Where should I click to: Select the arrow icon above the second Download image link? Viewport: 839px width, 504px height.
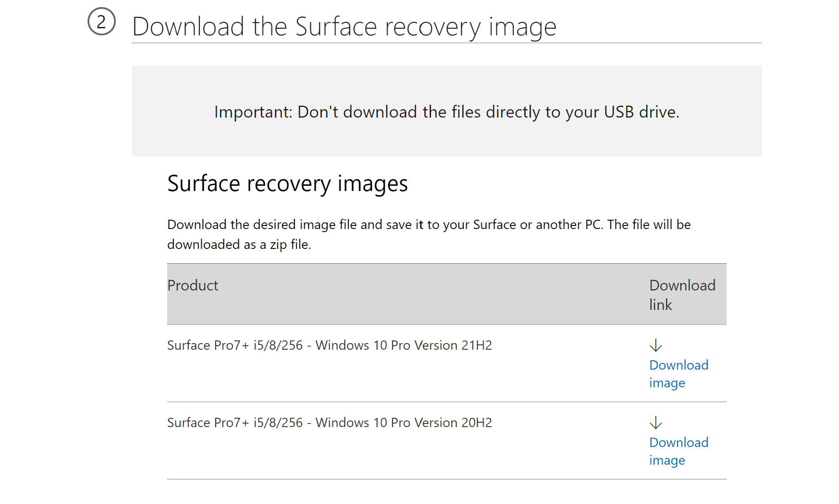click(x=656, y=423)
